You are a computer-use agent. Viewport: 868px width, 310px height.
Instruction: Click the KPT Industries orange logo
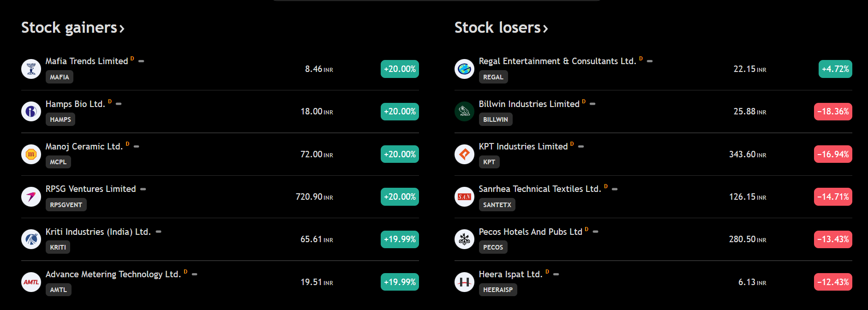pyautogui.click(x=464, y=154)
